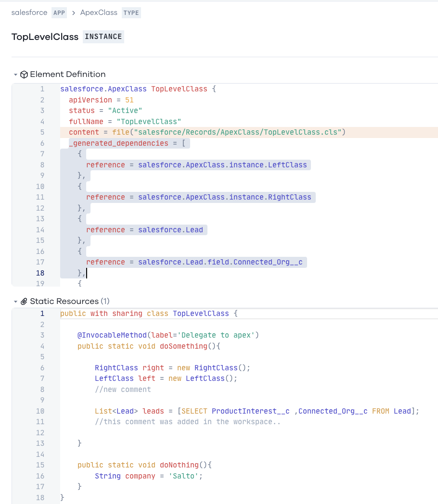Click the Static Resources paperclip icon

coord(24,302)
